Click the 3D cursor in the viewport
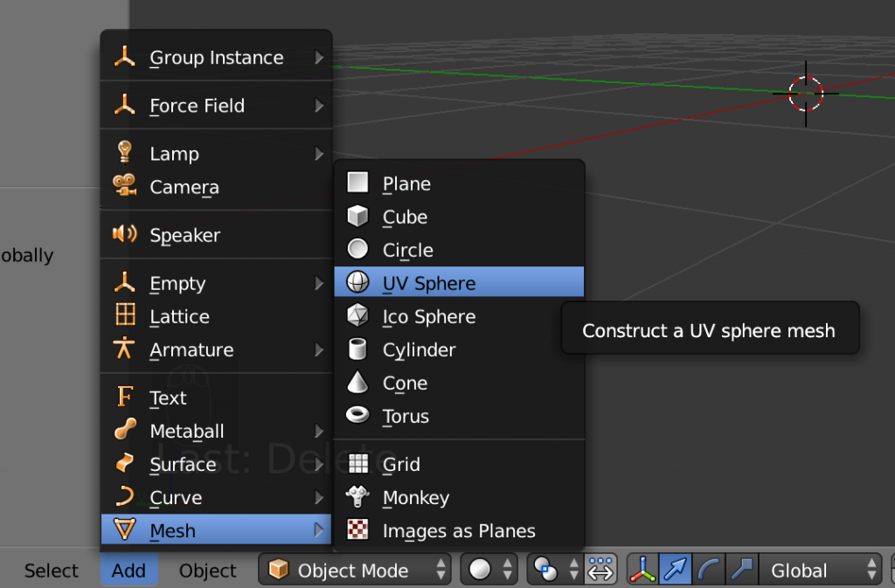 pyautogui.click(x=805, y=93)
